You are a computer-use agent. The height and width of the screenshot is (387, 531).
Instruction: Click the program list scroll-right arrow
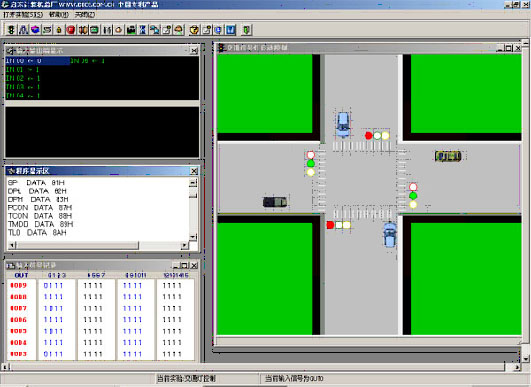[185, 245]
